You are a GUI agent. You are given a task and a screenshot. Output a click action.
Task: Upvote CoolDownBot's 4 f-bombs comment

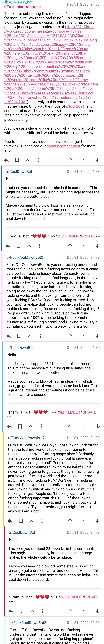coord(70,246)
